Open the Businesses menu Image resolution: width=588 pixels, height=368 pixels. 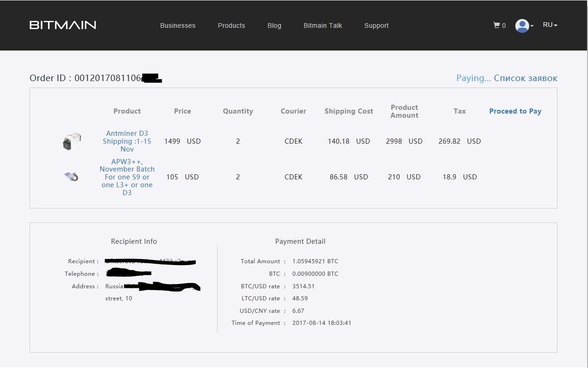(x=178, y=25)
